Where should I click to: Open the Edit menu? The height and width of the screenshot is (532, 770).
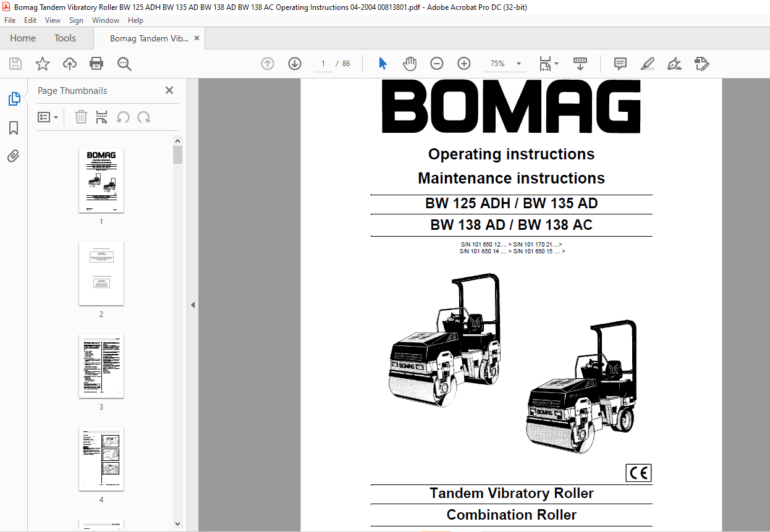click(x=30, y=20)
